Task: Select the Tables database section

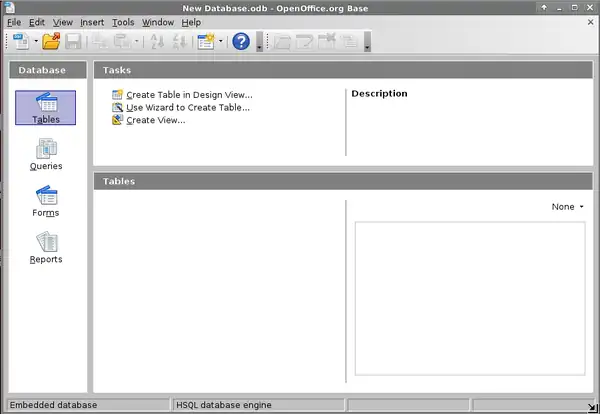Action: 46,108
